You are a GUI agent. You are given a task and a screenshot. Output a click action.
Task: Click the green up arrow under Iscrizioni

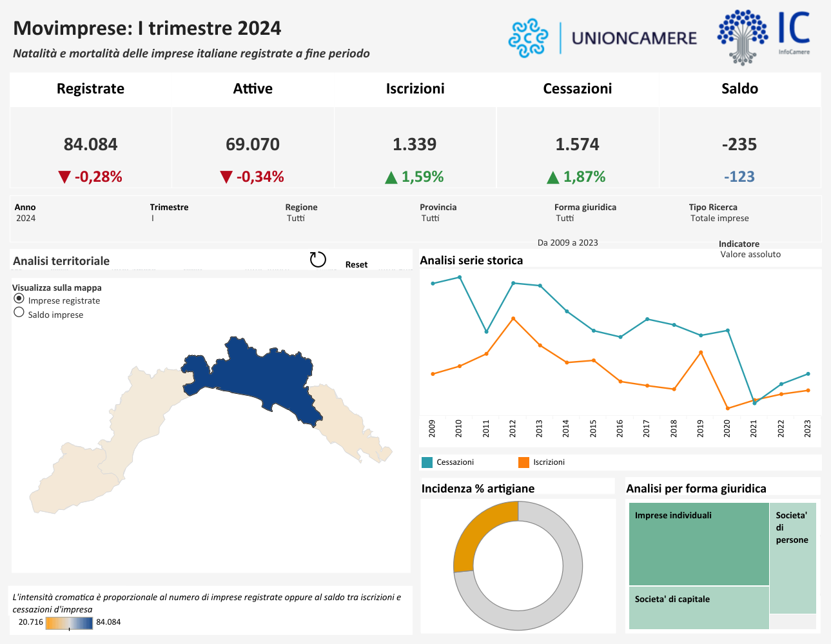[391, 177]
